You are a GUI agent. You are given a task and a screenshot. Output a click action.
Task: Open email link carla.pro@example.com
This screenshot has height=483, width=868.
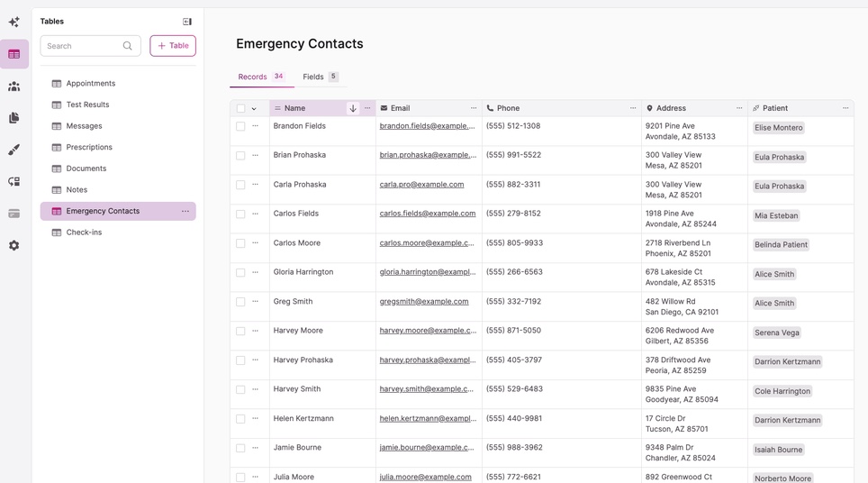pyautogui.click(x=421, y=185)
